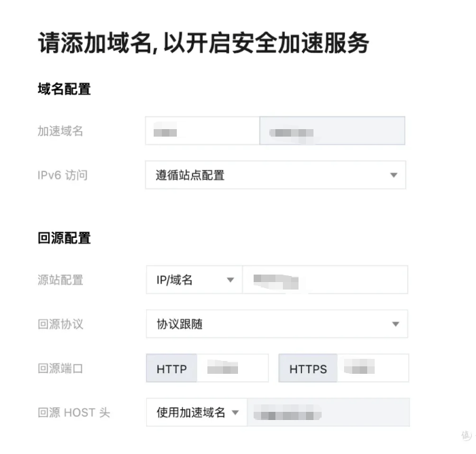Open the IPv6 访问 dropdown
Viewport: 476px width, 454px height.
pyautogui.click(x=275, y=175)
